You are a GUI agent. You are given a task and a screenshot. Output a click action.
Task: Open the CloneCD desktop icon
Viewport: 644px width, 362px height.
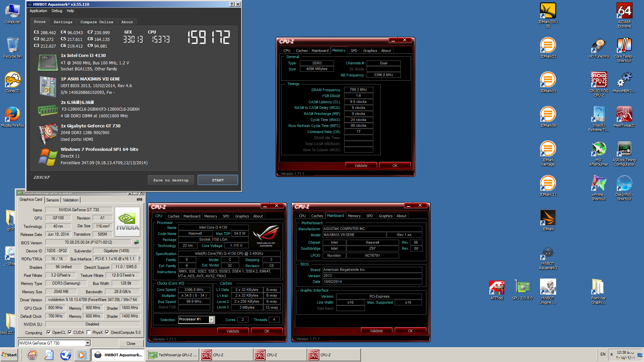pyautogui.click(x=12, y=82)
